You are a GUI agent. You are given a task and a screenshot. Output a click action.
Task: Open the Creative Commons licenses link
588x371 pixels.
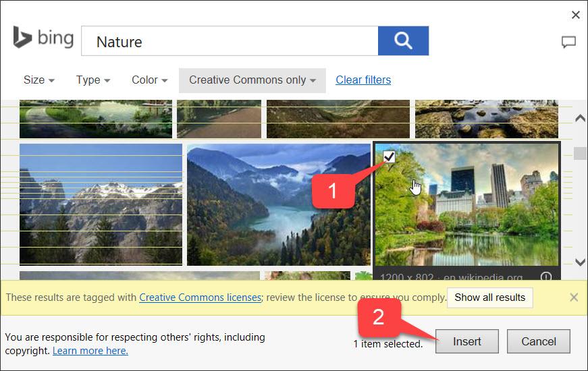(x=200, y=297)
